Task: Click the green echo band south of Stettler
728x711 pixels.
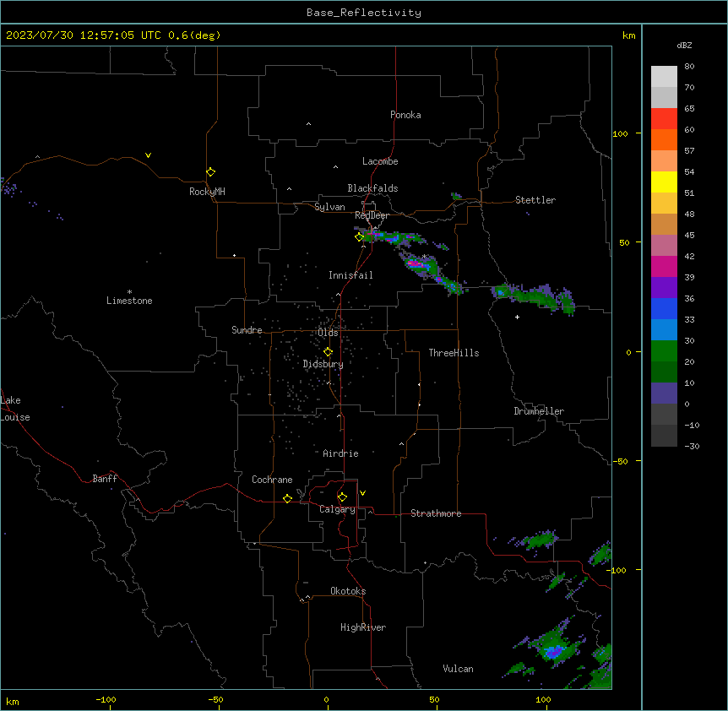Action: pos(534,297)
